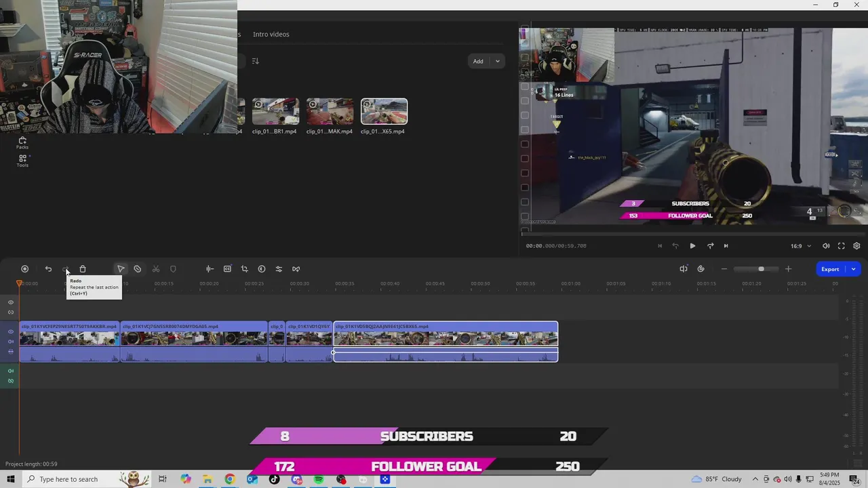The height and width of the screenshot is (488, 868).
Task: Open preview settings gear
Action: [856, 246]
